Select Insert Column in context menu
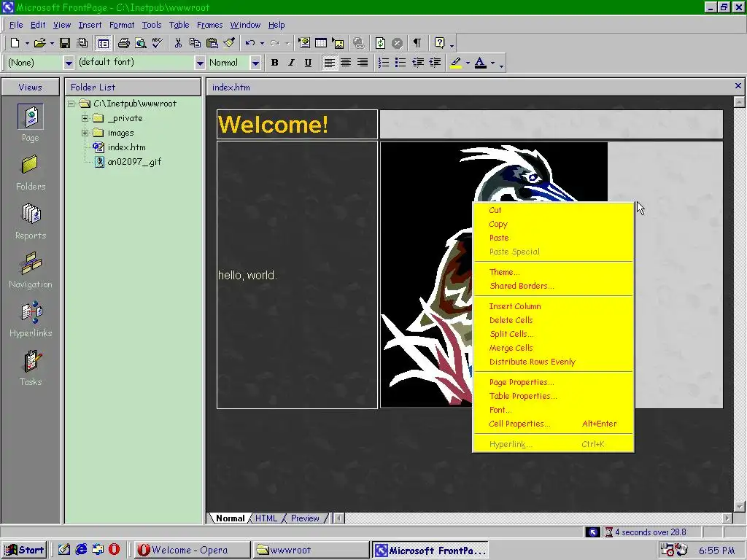Screen dimensions: 747x560 click(553, 306)
